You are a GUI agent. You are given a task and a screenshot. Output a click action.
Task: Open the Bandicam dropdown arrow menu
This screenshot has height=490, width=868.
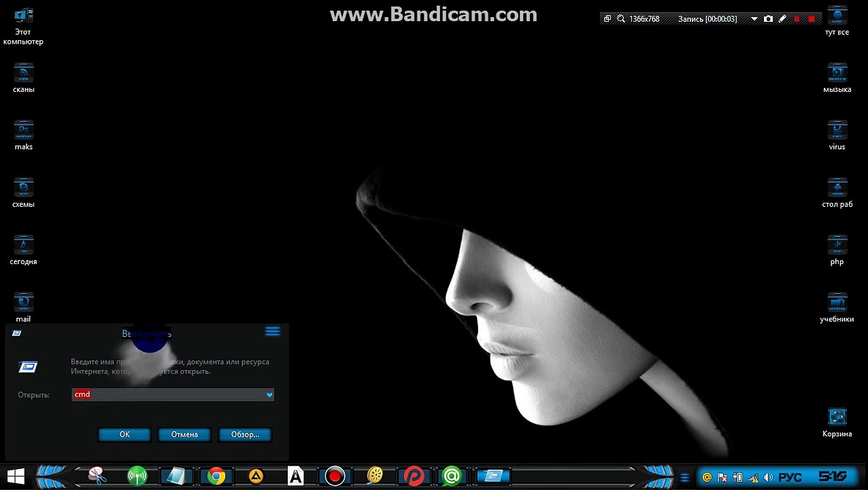[754, 19]
